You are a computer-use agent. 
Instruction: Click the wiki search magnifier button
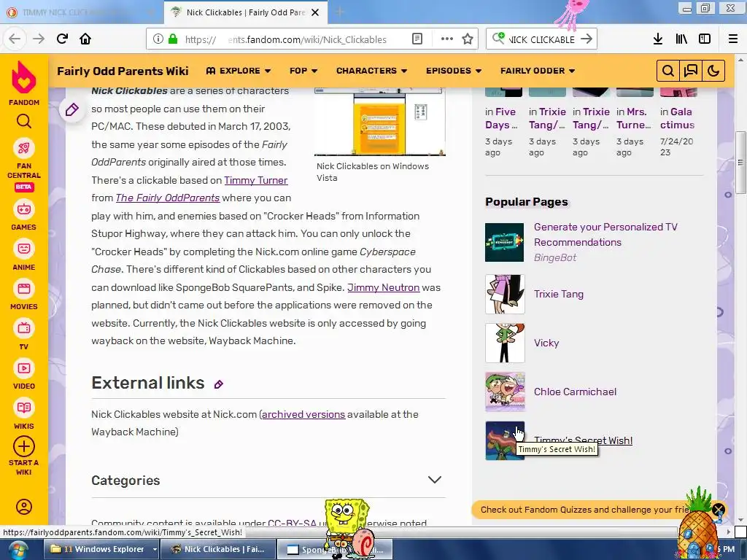[x=668, y=71]
